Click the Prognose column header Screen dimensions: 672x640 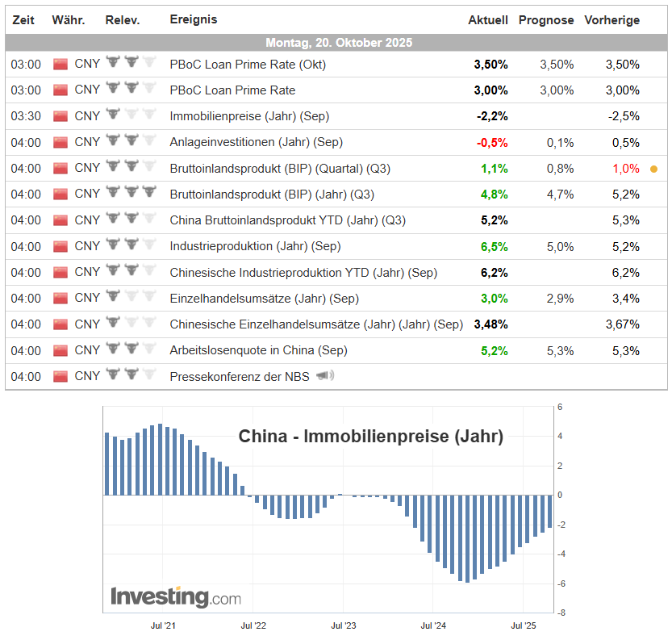pos(546,19)
